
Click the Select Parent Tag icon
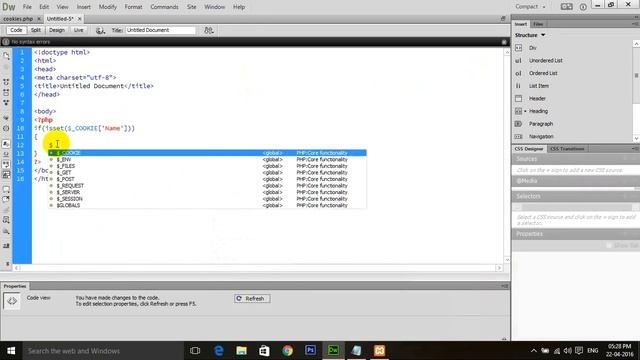(6, 118)
